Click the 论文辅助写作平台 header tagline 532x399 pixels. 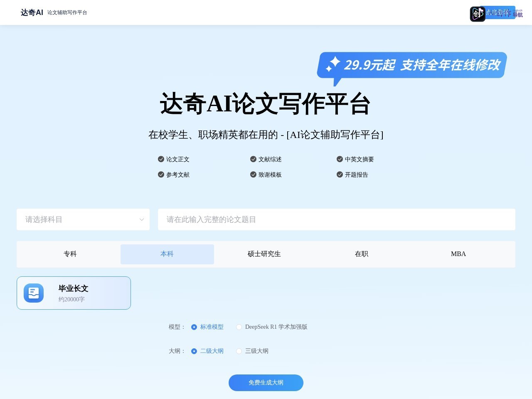(67, 12)
